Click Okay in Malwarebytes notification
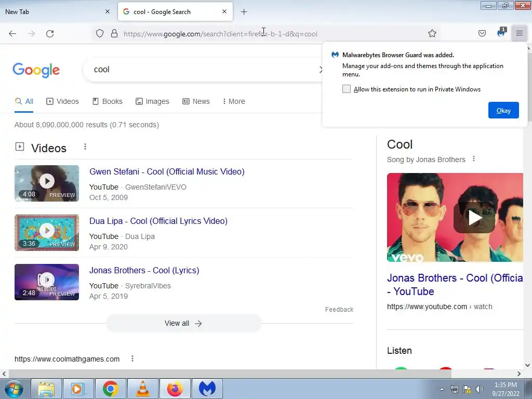The height and width of the screenshot is (399, 532). click(503, 110)
